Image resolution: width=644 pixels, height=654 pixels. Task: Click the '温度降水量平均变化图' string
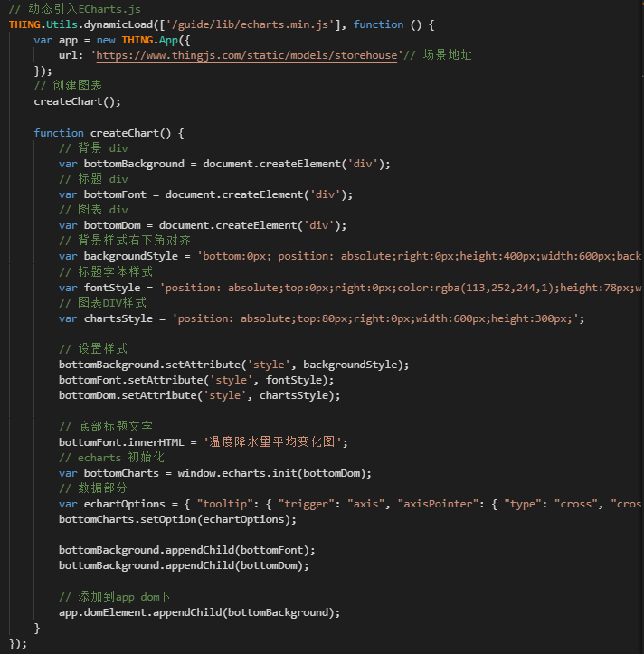pos(272,442)
